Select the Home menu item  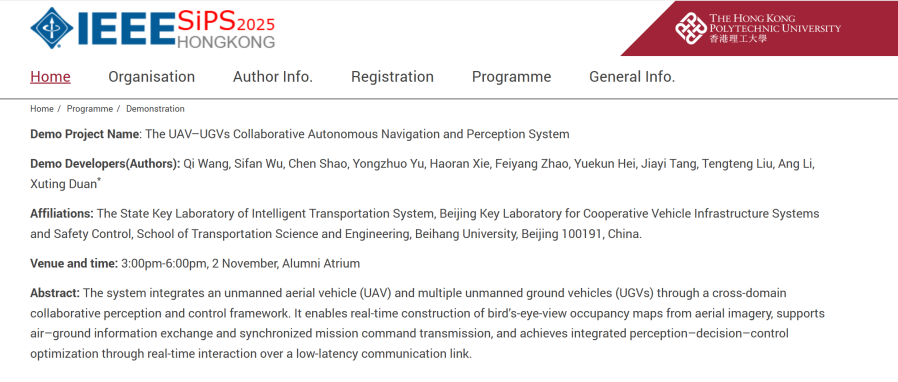point(50,77)
